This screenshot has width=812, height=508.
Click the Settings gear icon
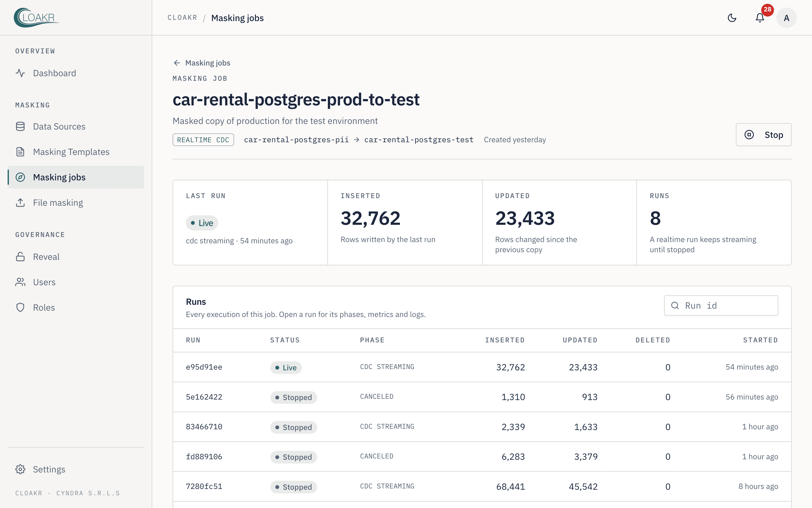[x=21, y=469]
